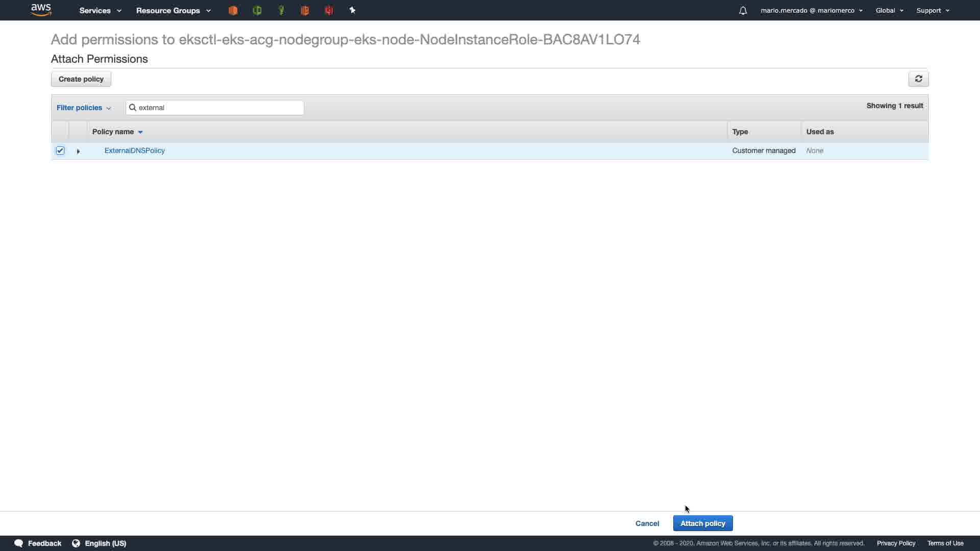Expand the ExternalDNSPolicy row details
Screen dimensions: 980x551
click(78, 151)
